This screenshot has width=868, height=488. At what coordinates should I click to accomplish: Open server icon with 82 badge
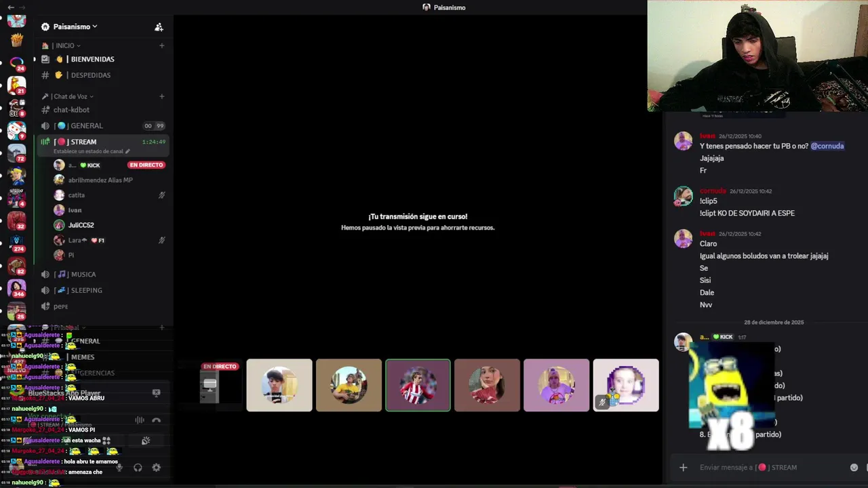point(16,266)
